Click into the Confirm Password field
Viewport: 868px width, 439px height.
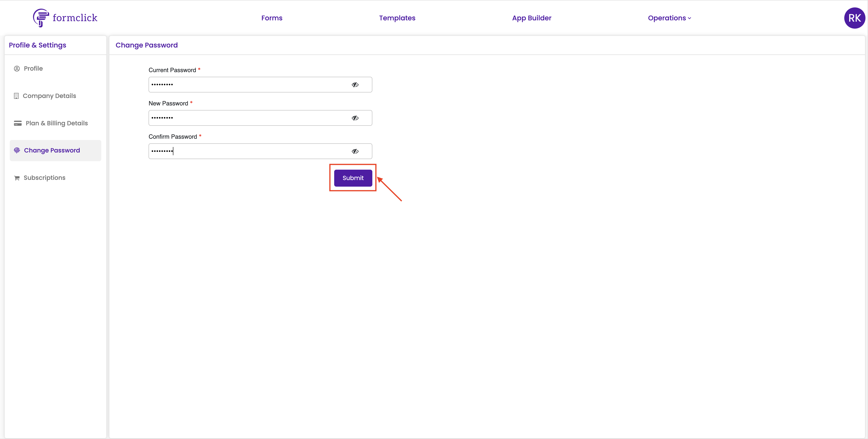coord(260,151)
